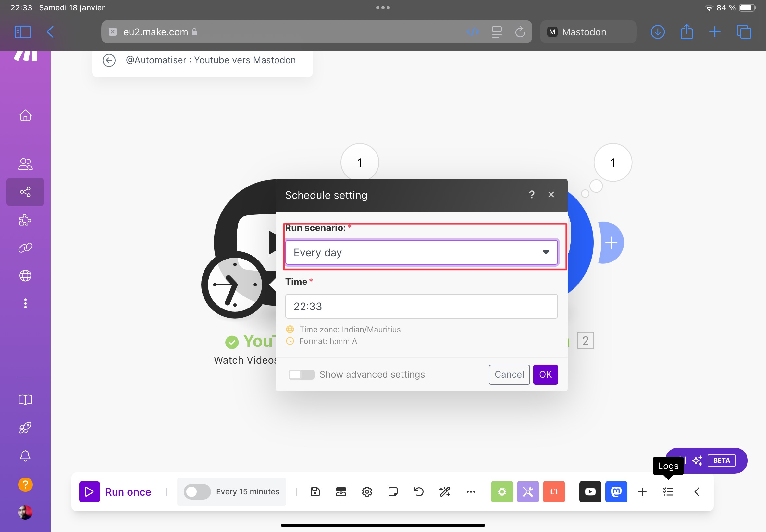Click OK to confirm schedule settings
The height and width of the screenshot is (532, 766).
coord(545,374)
